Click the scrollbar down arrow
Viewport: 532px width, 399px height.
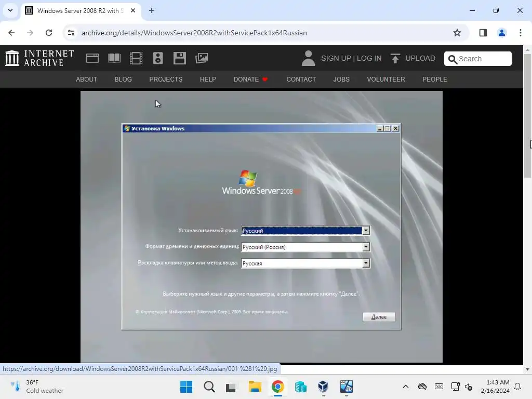coord(527,369)
